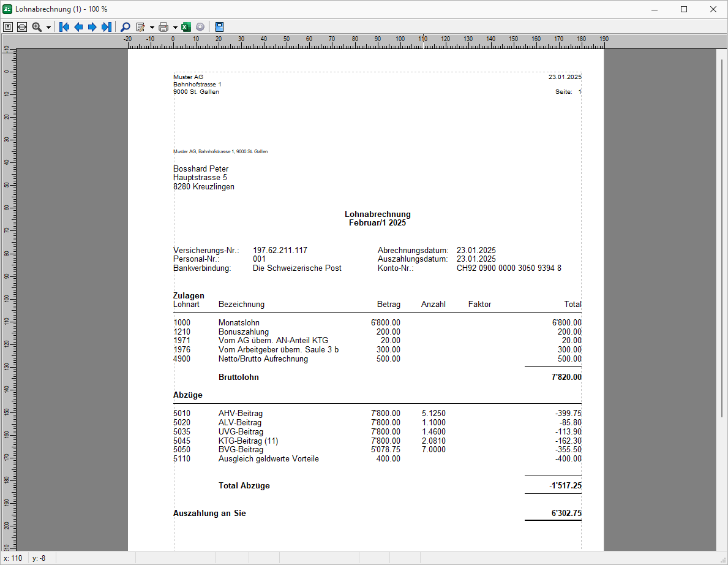Open the zoom level dropdown arrow
This screenshot has height=565, width=728.
[48, 28]
